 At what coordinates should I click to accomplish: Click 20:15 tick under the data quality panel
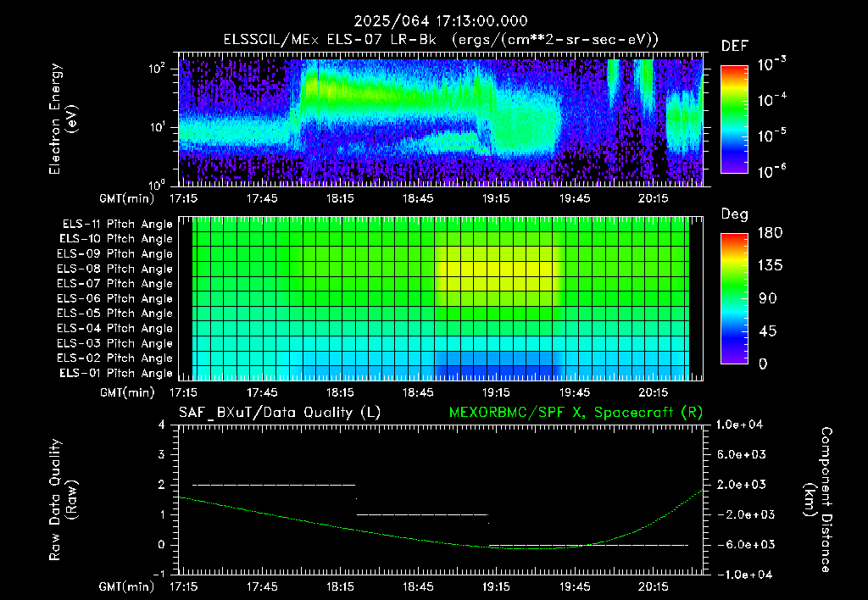pos(654,586)
